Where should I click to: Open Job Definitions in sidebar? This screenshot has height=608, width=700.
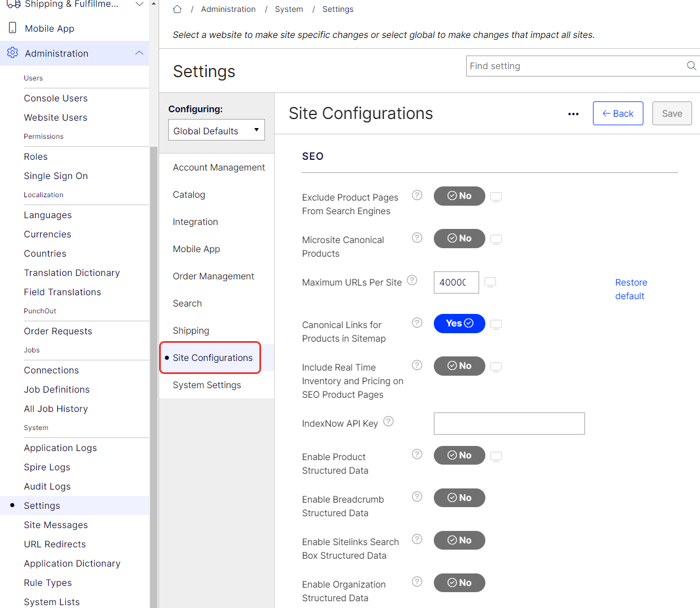point(57,389)
